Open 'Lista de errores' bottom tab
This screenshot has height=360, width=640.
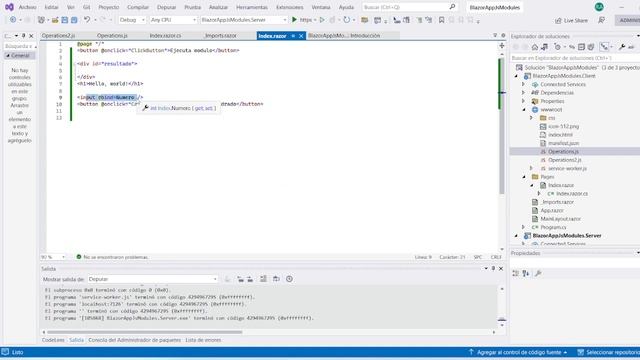(x=203, y=340)
